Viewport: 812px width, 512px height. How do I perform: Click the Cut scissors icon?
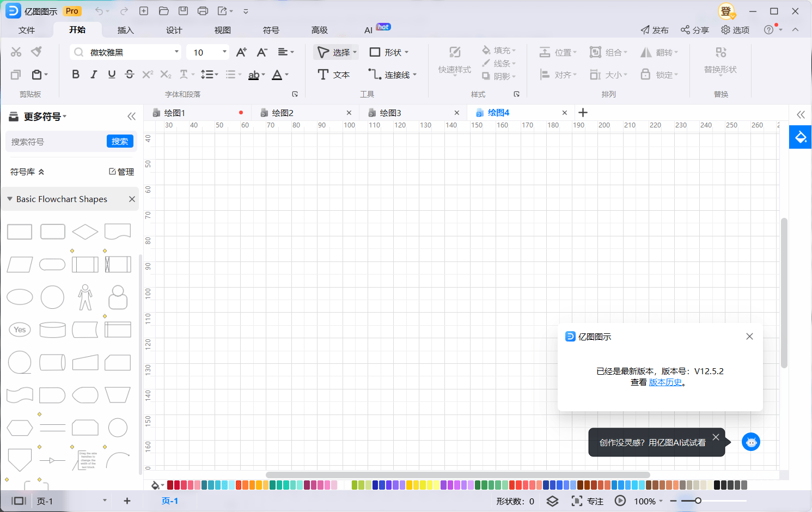(16, 52)
